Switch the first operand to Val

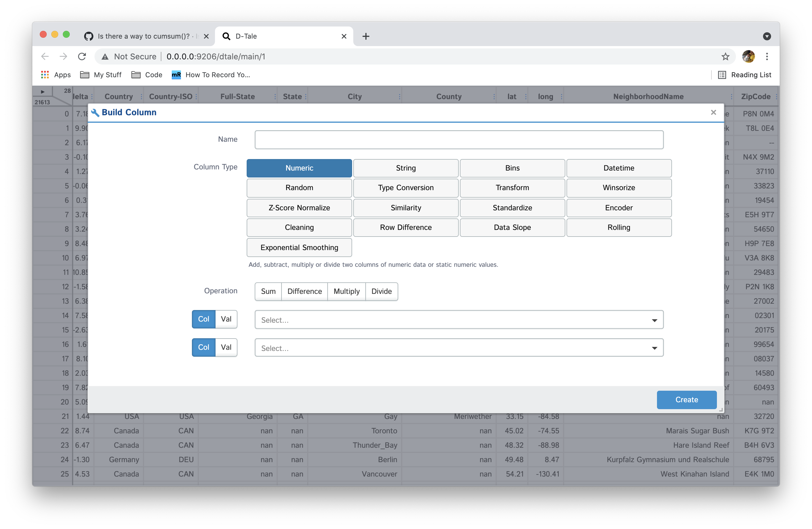click(226, 319)
